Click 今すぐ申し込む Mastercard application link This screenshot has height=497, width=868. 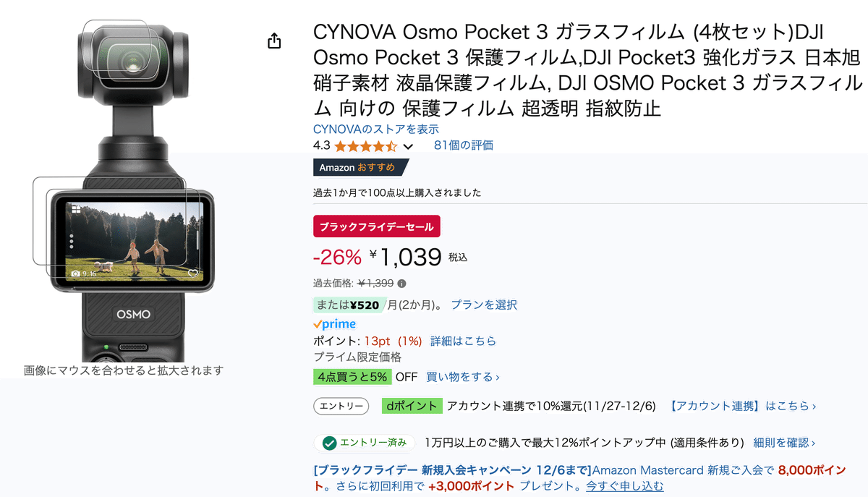(624, 486)
